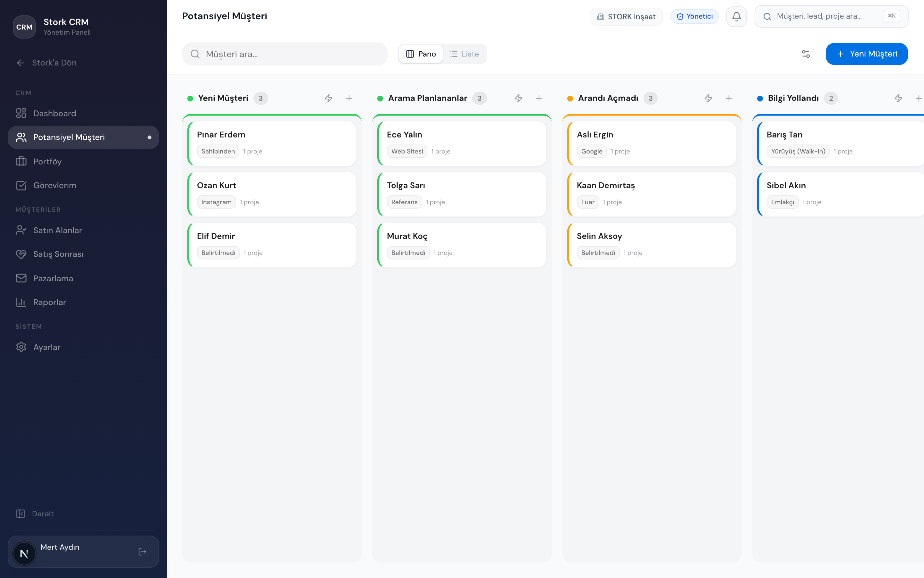This screenshot has height=578, width=924.
Task: Log out using icon beside Mert Aydın
Action: coord(142,552)
